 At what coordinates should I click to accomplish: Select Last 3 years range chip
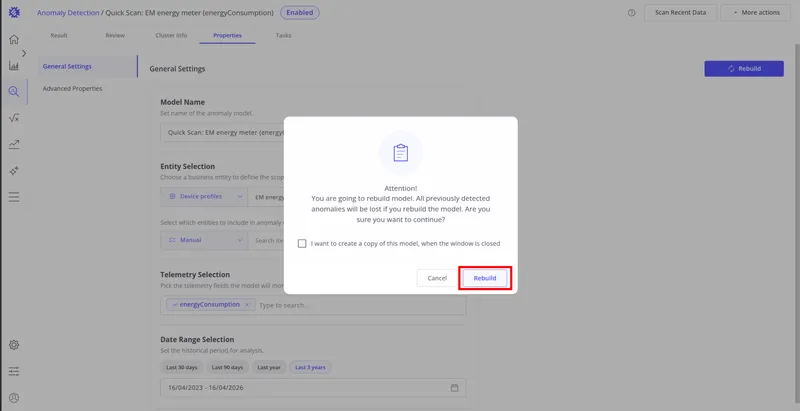click(310, 367)
